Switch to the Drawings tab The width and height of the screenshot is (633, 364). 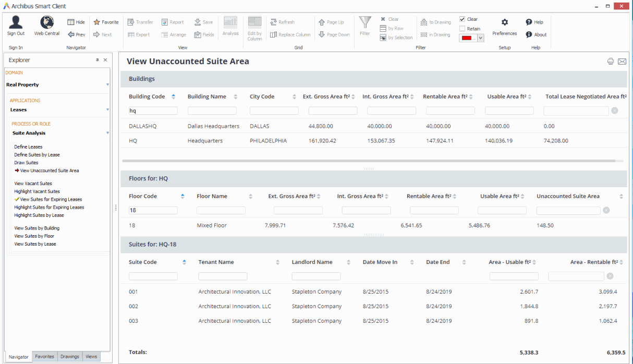(x=69, y=357)
